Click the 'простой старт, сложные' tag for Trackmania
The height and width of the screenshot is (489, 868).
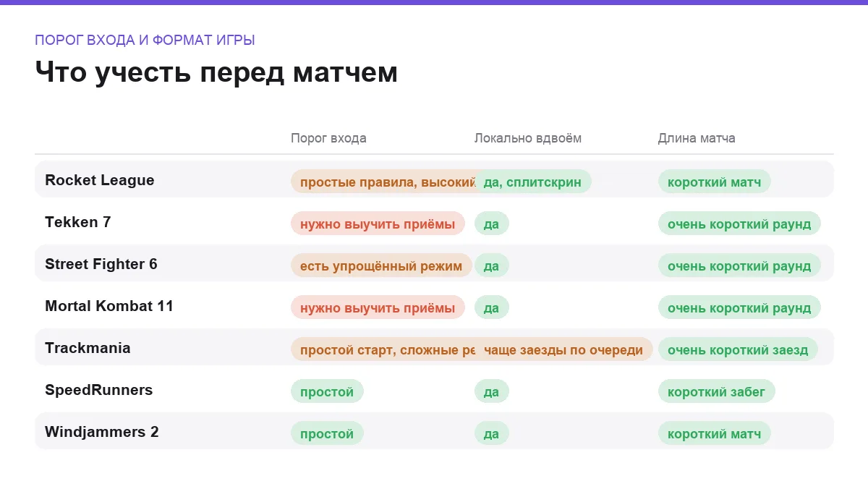pos(383,349)
